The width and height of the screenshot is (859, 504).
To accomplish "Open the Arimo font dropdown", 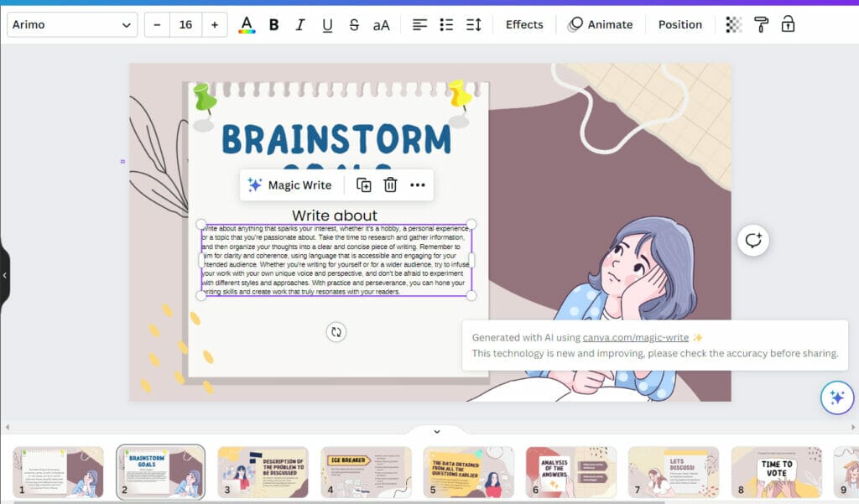I will pos(72,25).
